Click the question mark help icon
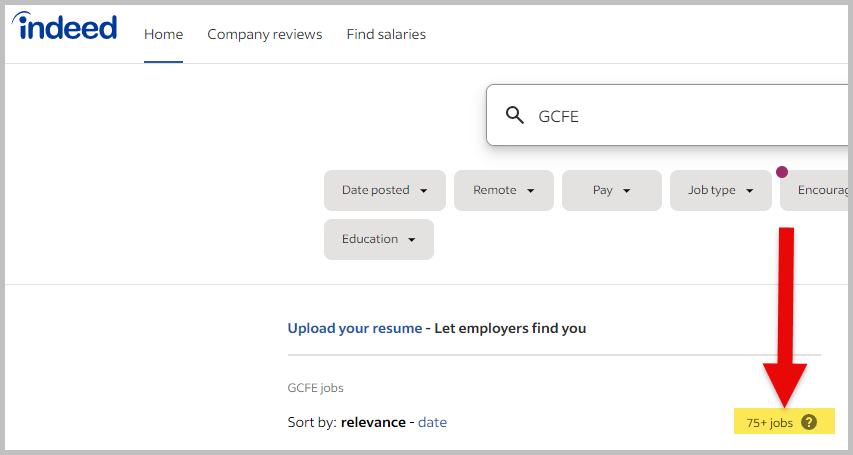853x455 pixels. point(809,422)
